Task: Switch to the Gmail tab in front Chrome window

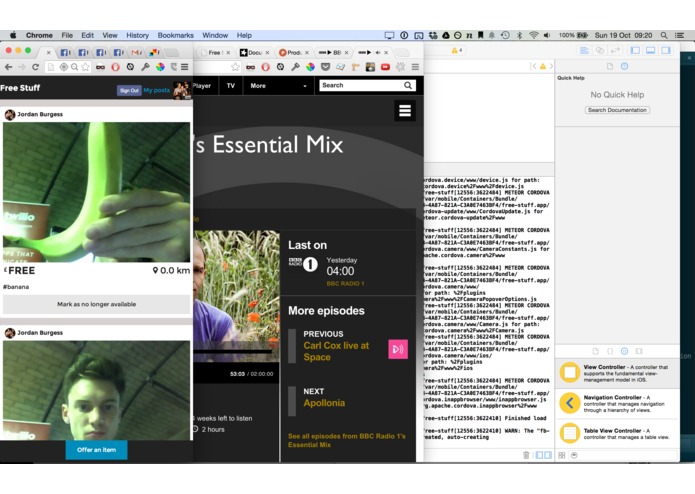Action: [x=136, y=52]
